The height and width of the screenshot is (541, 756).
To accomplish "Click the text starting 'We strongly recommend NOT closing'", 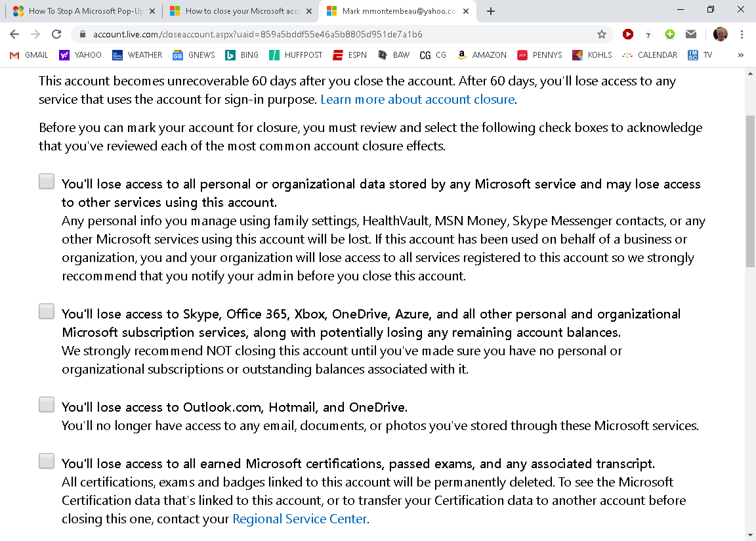I will [x=342, y=360].
